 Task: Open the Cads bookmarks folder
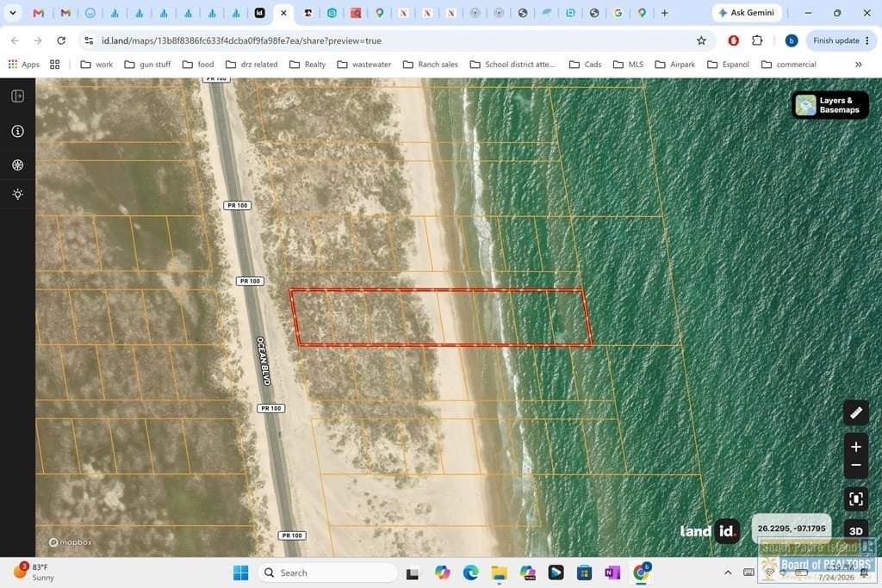tap(586, 64)
